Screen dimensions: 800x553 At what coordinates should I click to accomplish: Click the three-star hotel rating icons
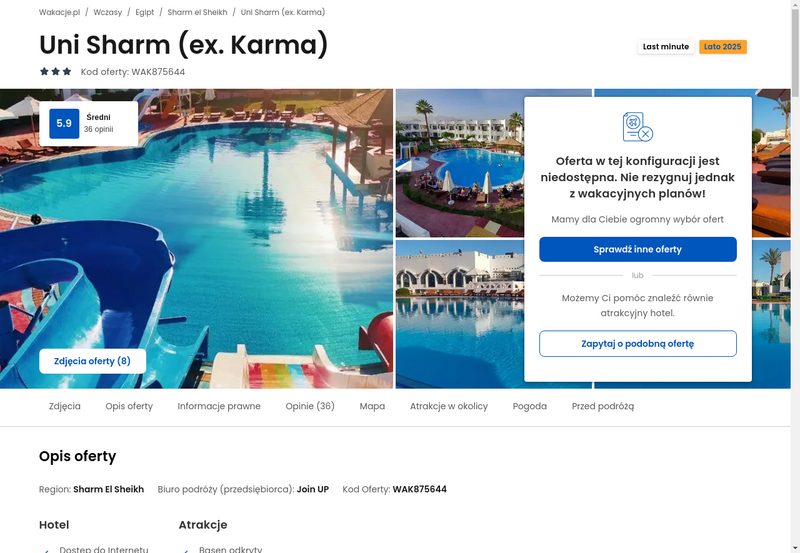click(x=56, y=71)
